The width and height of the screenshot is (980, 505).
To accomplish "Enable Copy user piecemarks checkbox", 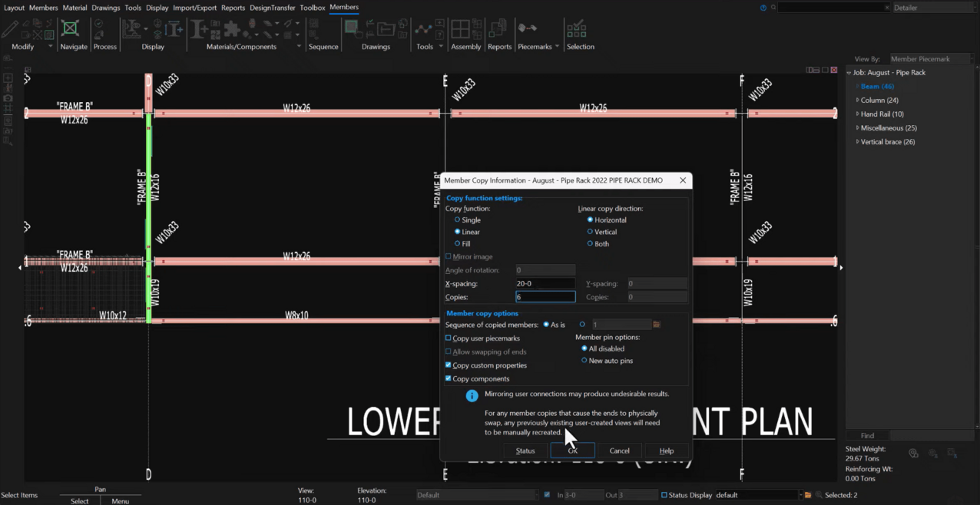I will [x=449, y=338].
